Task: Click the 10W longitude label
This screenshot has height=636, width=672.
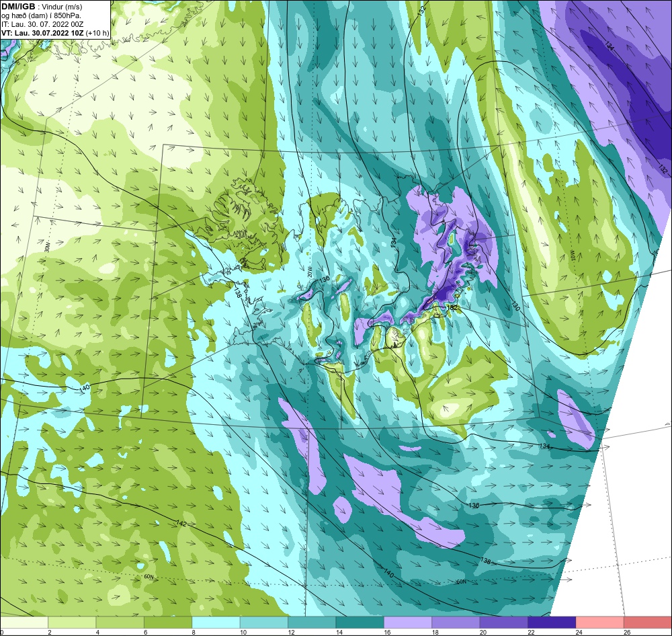Action: tap(572, 254)
